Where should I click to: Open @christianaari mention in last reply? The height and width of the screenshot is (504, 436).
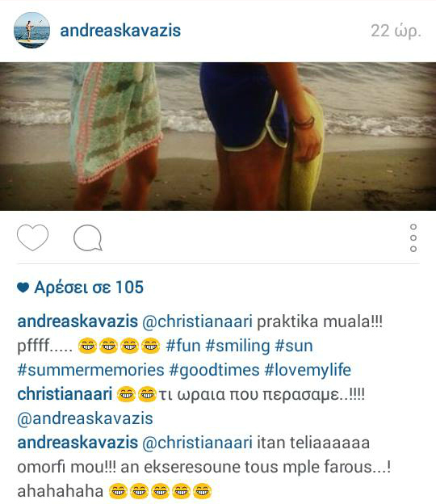click(x=197, y=443)
